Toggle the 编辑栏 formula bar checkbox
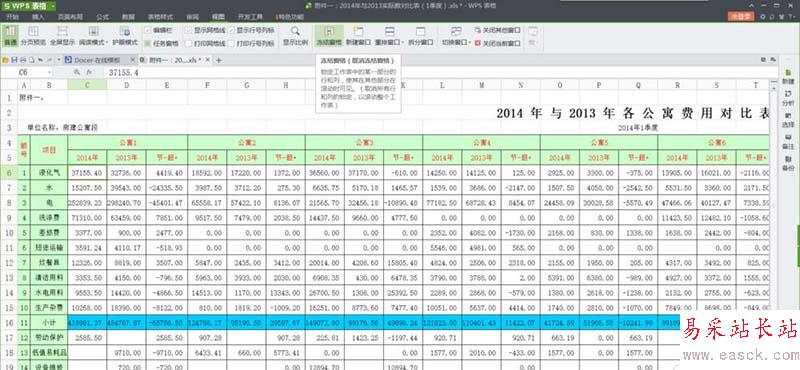This screenshot has width=800, height=370. [x=148, y=31]
